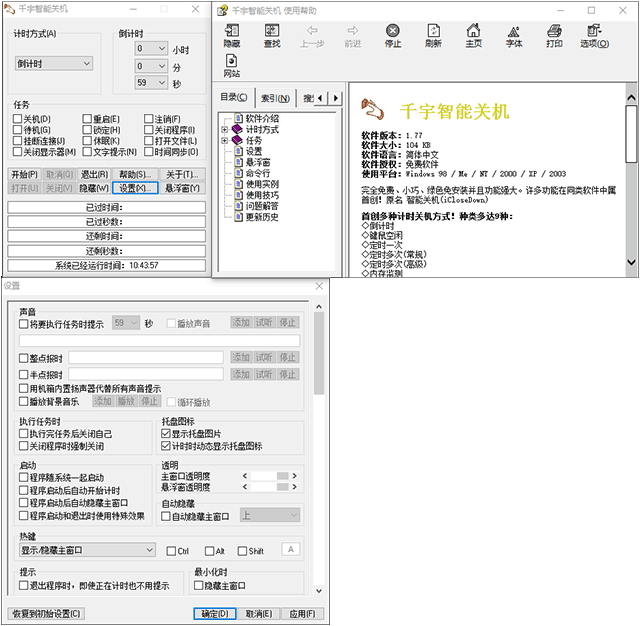
Task: Click the 刷新 (Refresh) icon in help window
Action: pos(433,36)
